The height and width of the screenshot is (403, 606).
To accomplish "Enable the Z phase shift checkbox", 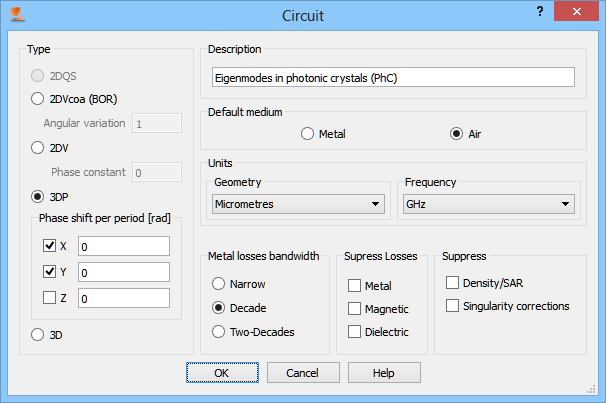I will pyautogui.click(x=50, y=298).
